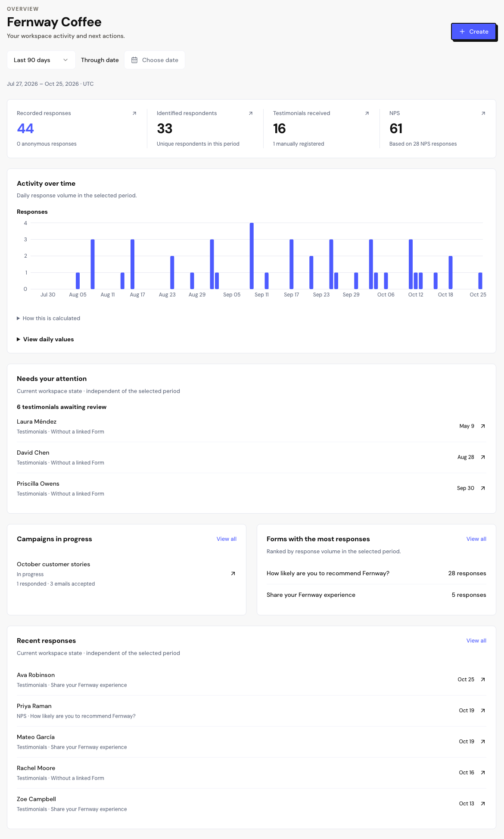Open NPS card arrow icon

[x=483, y=113]
